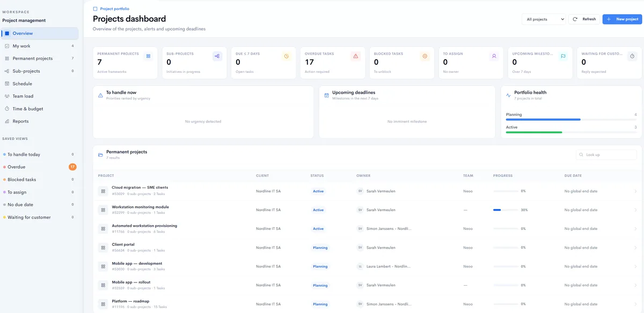Image resolution: width=644 pixels, height=313 pixels.
Task: Click the Reports chart icon
Action: (7, 121)
